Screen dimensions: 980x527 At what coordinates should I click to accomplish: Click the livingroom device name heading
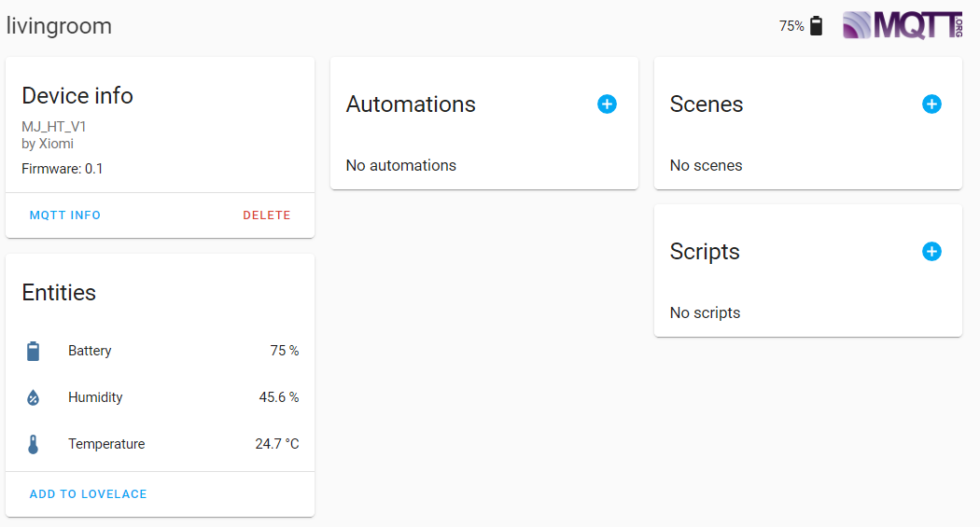(x=59, y=26)
